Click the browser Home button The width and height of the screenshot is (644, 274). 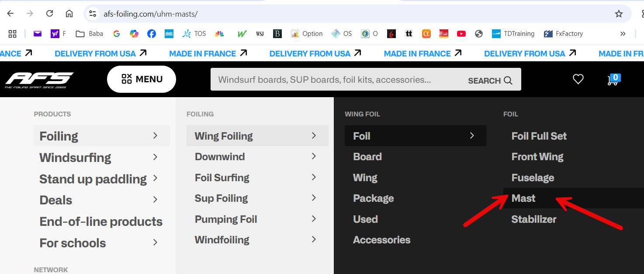(x=69, y=14)
